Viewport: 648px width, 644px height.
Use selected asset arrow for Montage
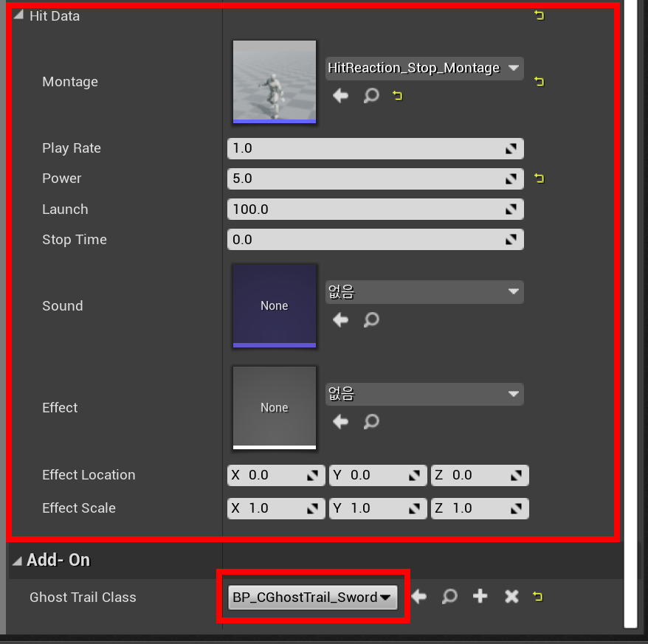pos(340,96)
